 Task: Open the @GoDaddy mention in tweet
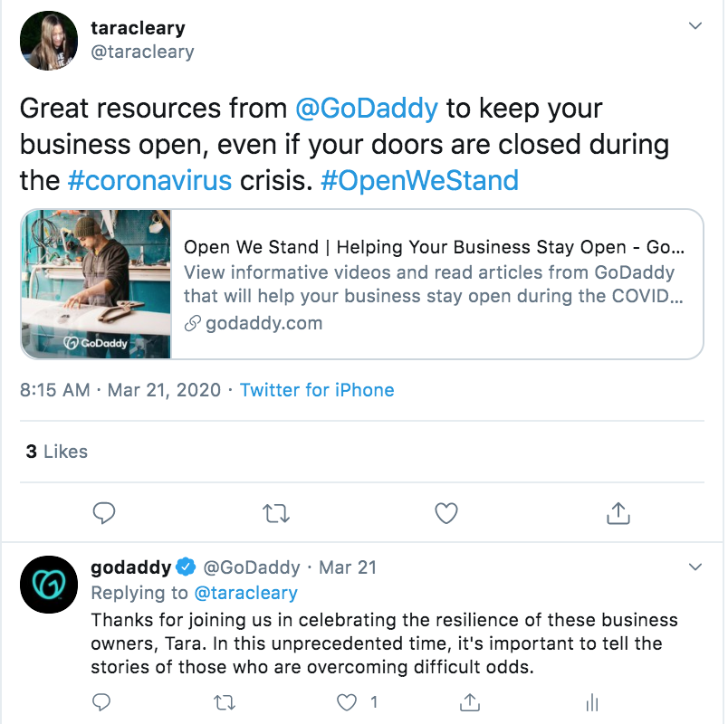pos(367,109)
